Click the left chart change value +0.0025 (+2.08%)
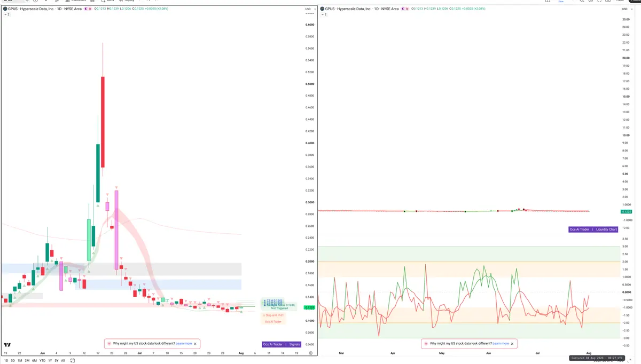Image resolution: width=641 pixels, height=364 pixels. [x=157, y=9]
